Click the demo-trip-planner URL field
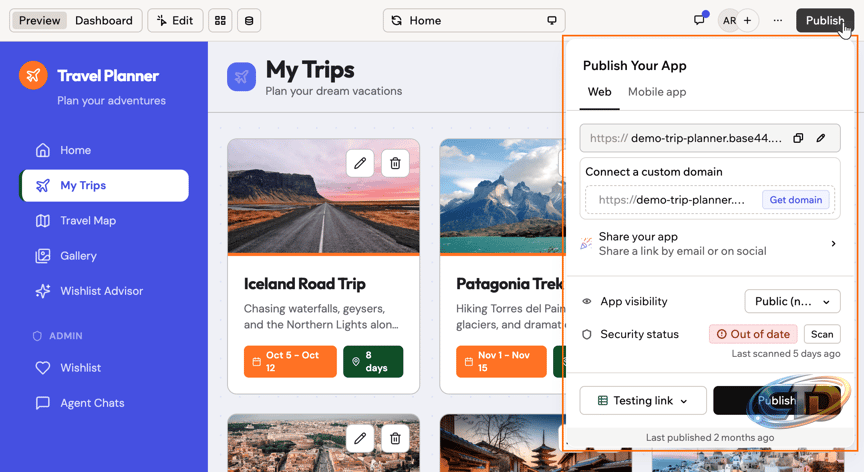Image resolution: width=864 pixels, height=472 pixels. pyautogui.click(x=710, y=138)
